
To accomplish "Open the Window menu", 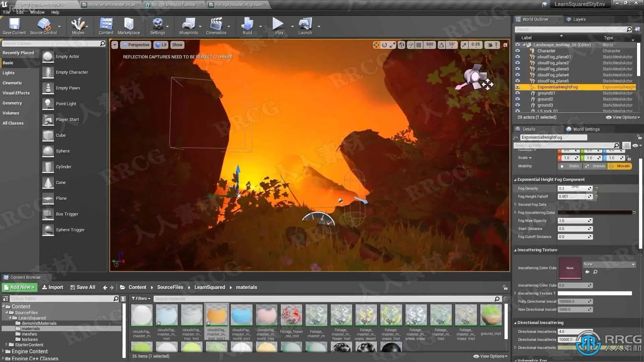I will tap(37, 12).
